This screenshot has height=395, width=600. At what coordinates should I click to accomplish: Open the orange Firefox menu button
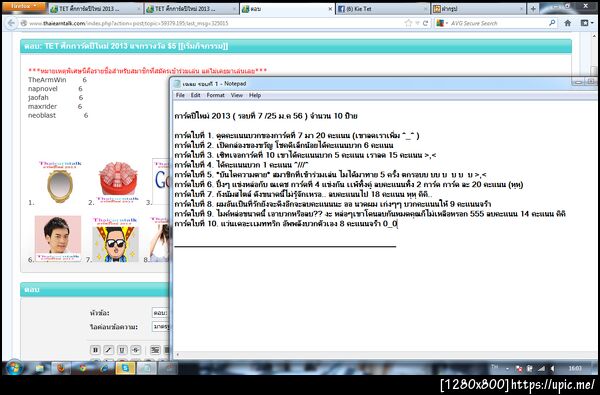coord(24,7)
